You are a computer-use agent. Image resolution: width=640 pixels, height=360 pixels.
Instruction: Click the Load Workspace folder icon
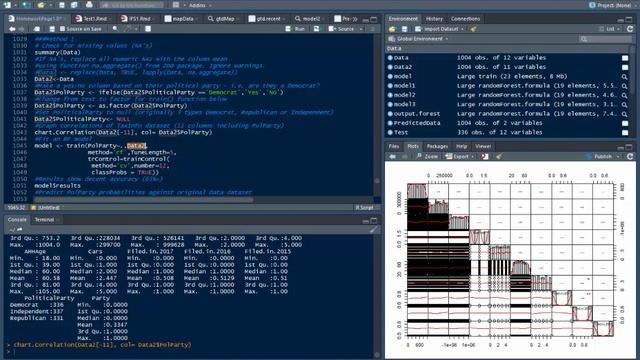392,29
